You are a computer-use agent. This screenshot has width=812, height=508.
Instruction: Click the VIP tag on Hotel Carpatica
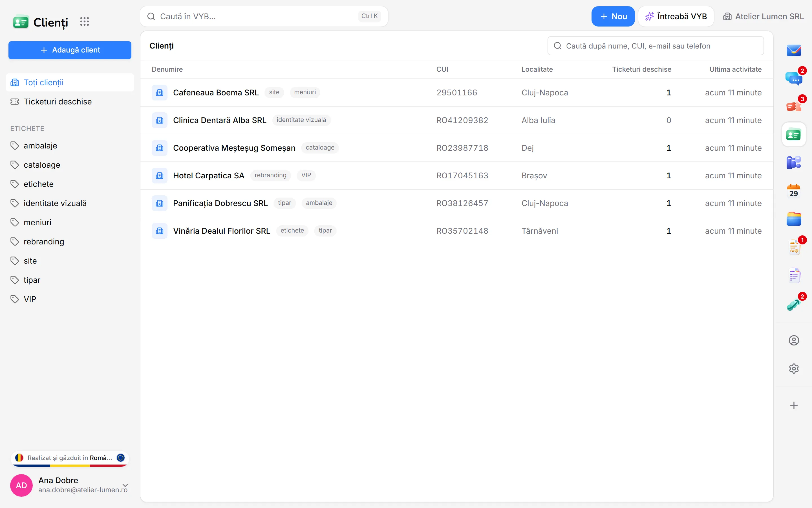pyautogui.click(x=306, y=175)
